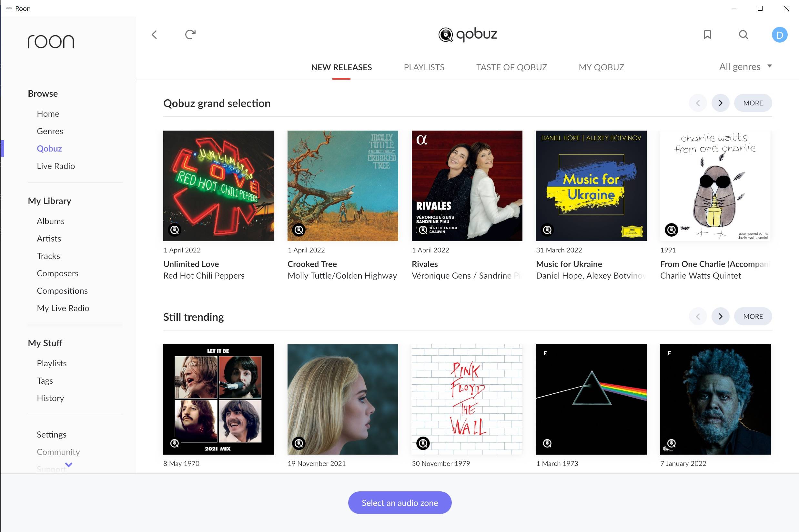Open Playlists under My Stuff

52,363
